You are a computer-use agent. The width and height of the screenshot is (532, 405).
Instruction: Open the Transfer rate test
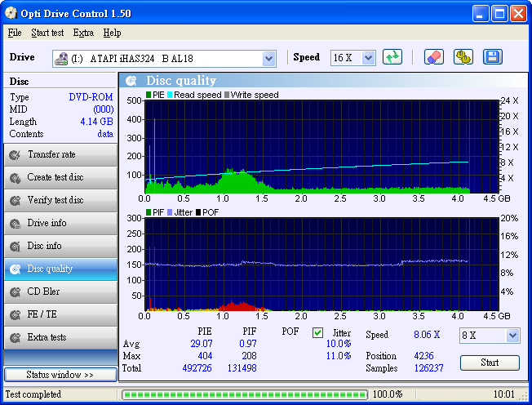pyautogui.click(x=60, y=154)
